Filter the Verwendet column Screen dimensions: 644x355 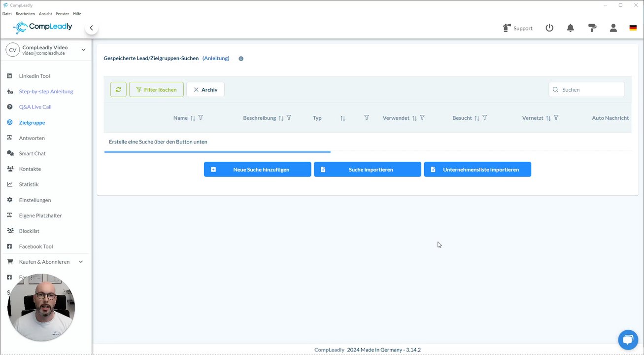pos(422,118)
